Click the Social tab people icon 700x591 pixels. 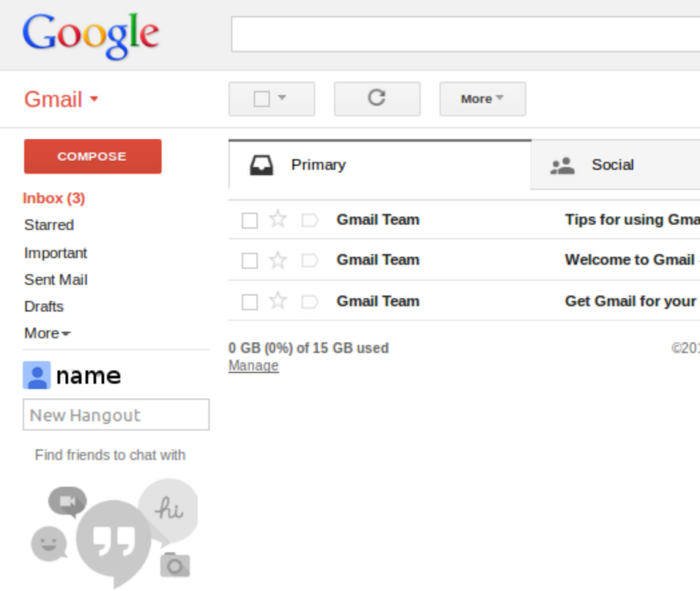point(562,166)
